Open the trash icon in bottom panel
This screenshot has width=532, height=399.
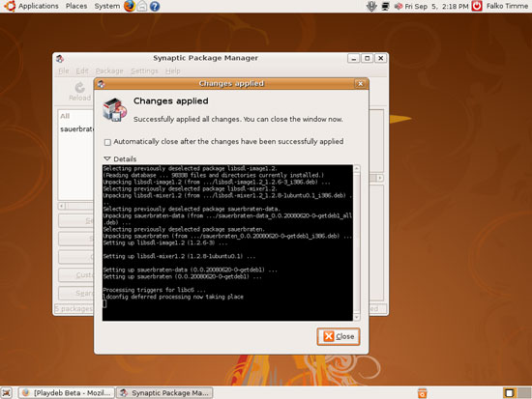422,393
